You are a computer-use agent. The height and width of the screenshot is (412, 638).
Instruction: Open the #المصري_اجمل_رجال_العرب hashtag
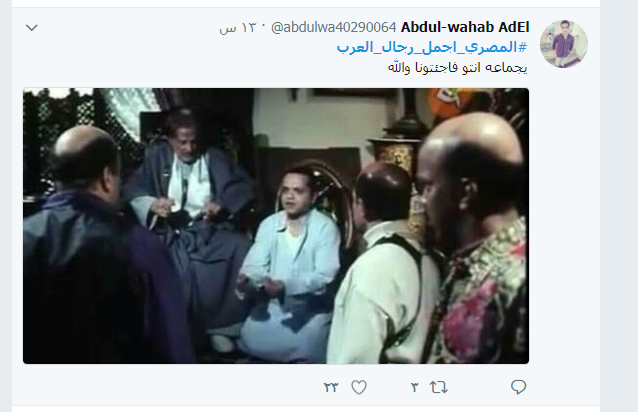click(x=432, y=48)
